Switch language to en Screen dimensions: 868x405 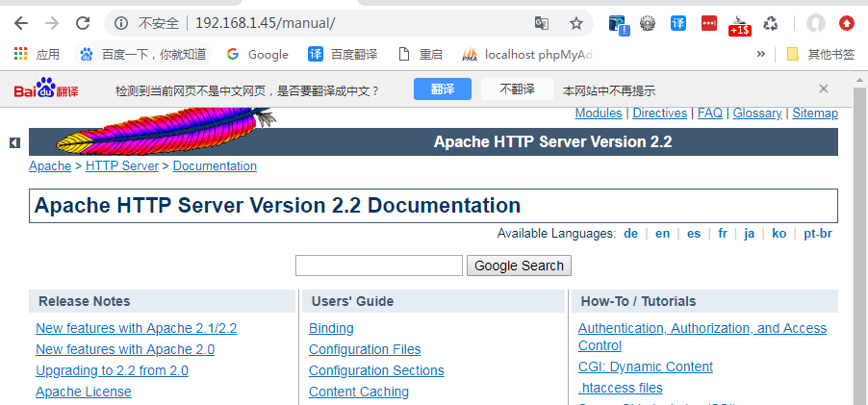[x=663, y=234]
